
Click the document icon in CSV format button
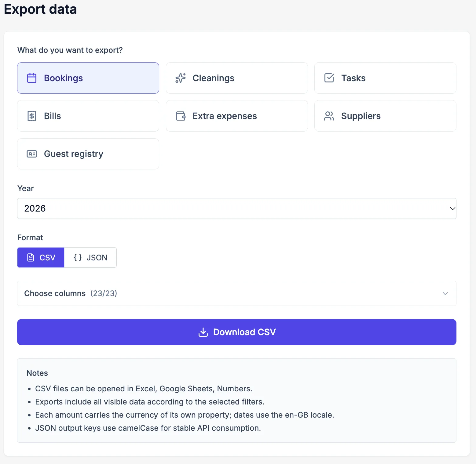click(31, 258)
